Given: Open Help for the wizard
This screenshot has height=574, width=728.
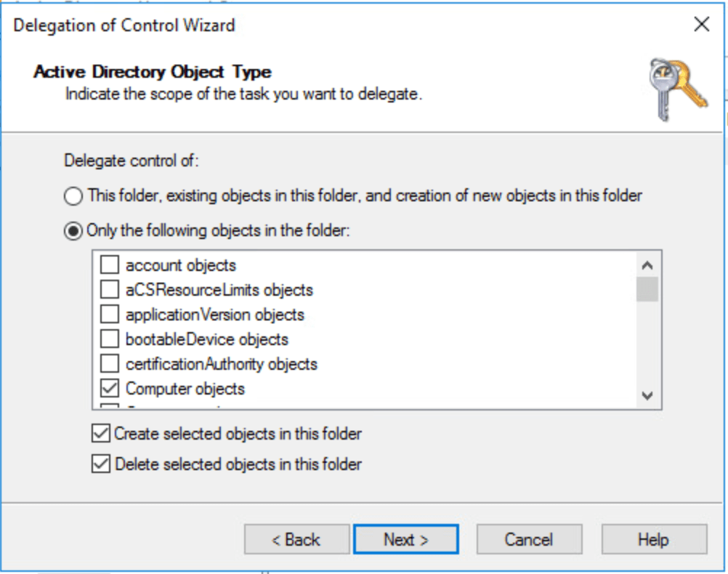Looking at the screenshot, I should pyautogui.click(x=653, y=539).
